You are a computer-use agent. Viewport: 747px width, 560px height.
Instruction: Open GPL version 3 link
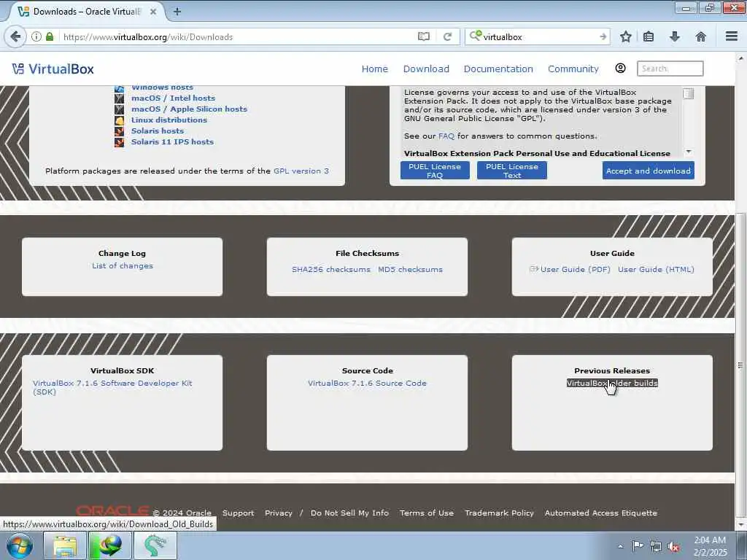click(301, 171)
